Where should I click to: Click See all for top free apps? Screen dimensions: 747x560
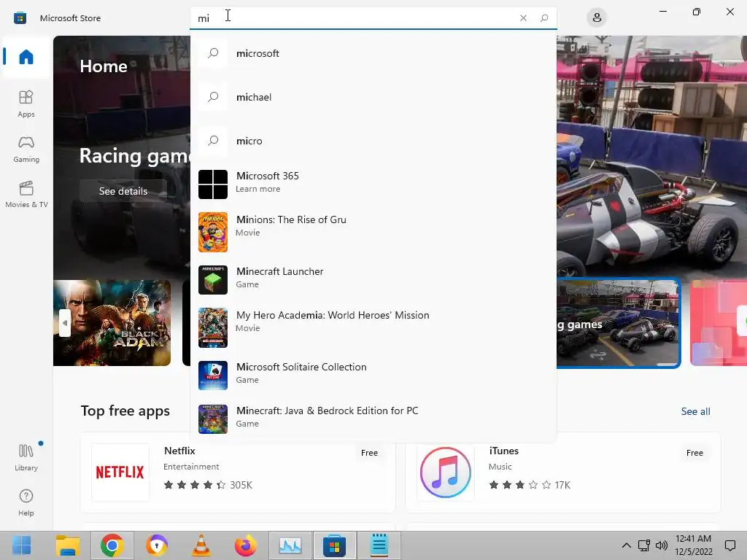[695, 411]
